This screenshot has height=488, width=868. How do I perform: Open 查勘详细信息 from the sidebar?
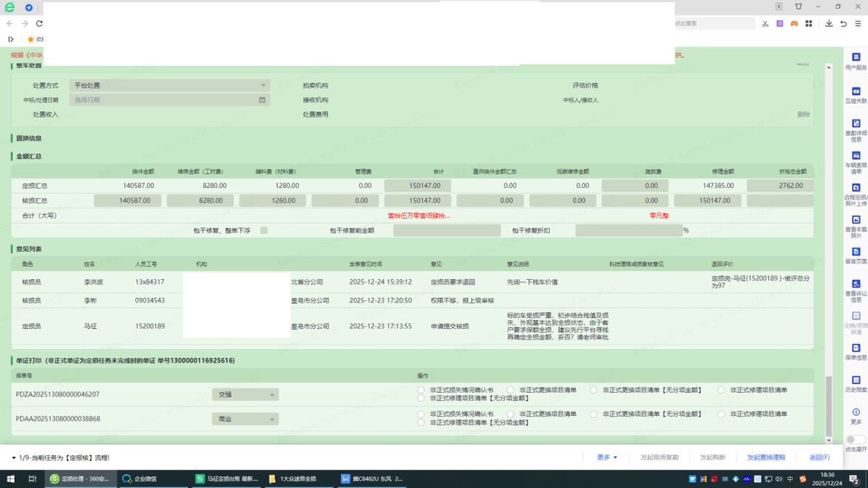[856, 128]
